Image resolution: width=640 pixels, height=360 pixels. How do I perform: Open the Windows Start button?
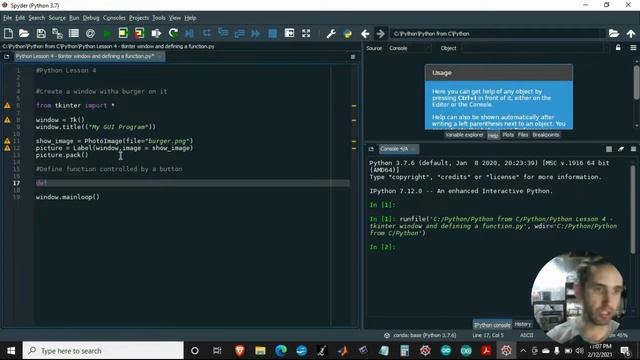[11, 351]
